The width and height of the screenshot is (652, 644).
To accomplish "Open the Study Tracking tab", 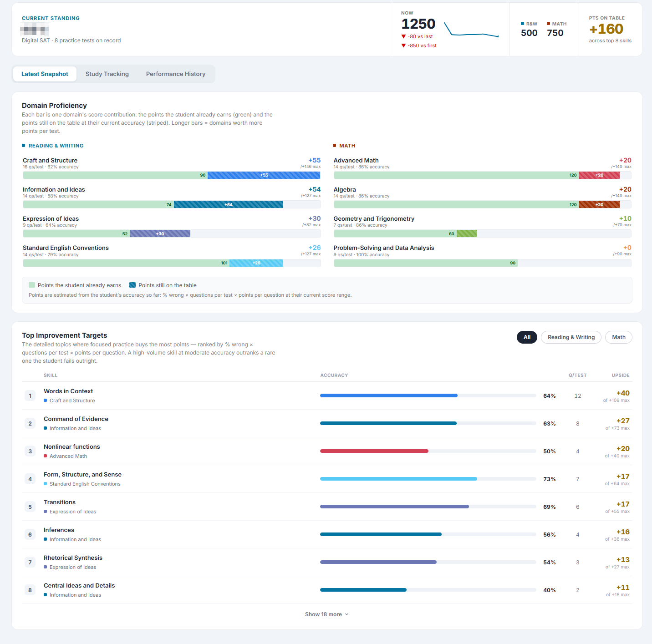I will (107, 74).
